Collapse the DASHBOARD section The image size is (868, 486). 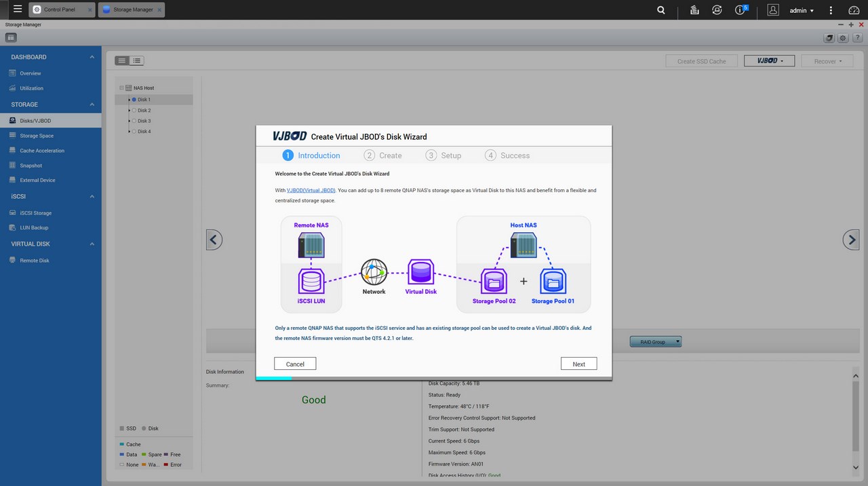[x=92, y=57]
